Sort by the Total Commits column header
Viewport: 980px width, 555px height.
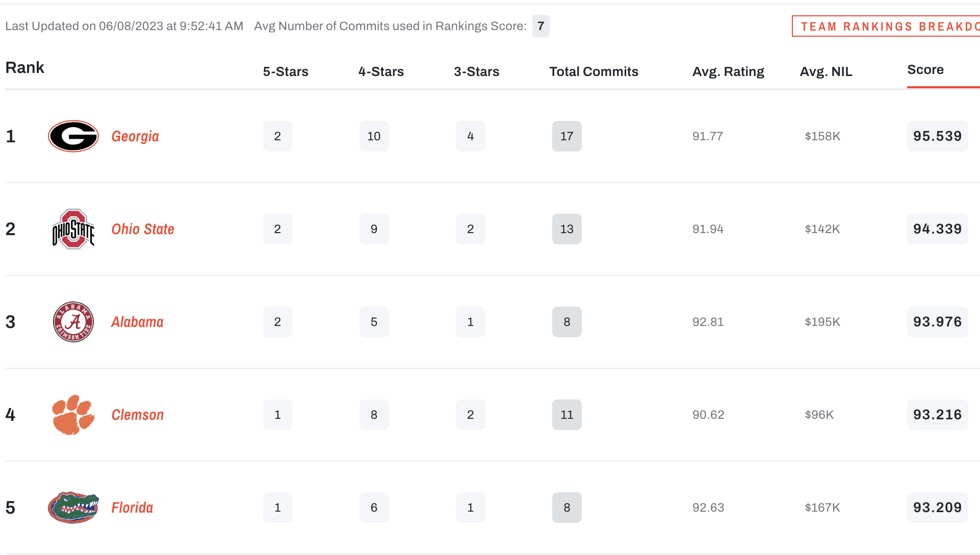[594, 71]
